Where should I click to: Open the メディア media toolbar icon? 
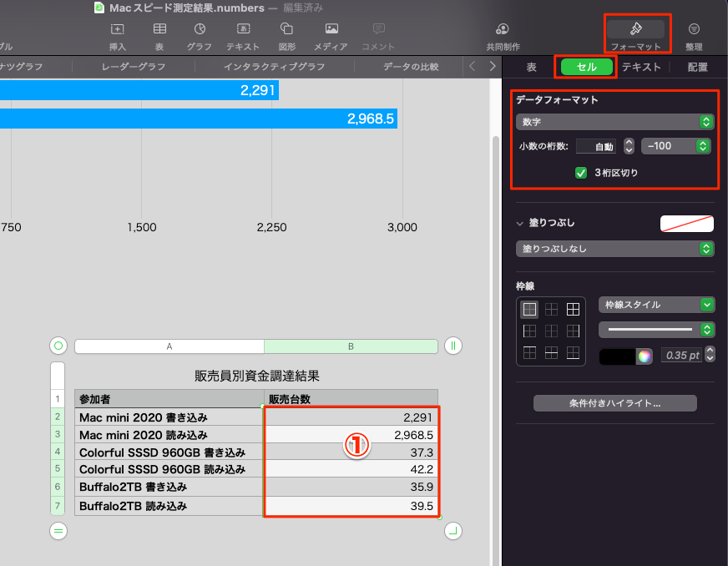[x=331, y=29]
